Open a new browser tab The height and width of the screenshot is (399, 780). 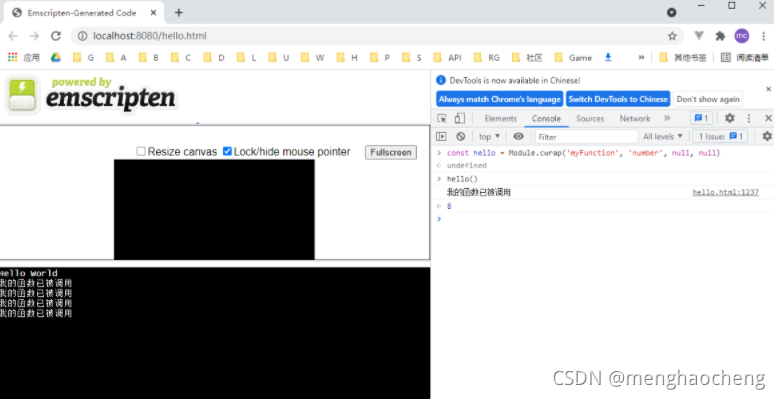click(179, 13)
